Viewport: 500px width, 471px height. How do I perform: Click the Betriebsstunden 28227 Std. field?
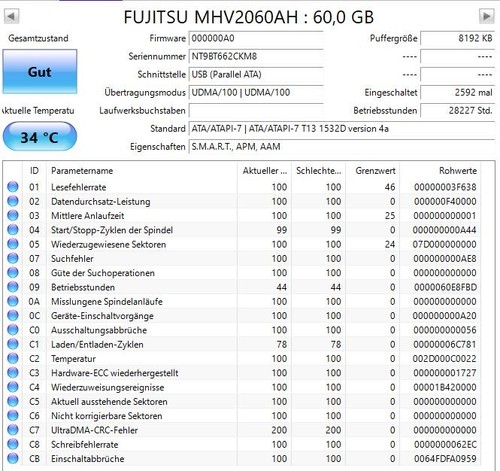point(457,110)
